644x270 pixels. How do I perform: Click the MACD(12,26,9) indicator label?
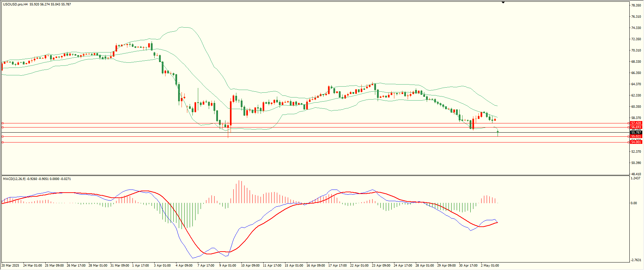click(x=14, y=179)
